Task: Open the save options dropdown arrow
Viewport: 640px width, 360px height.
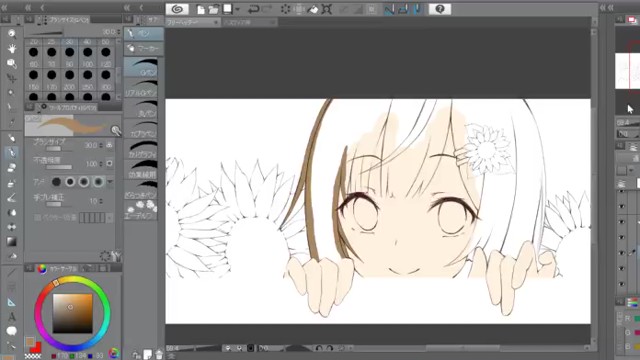Action: point(237,9)
